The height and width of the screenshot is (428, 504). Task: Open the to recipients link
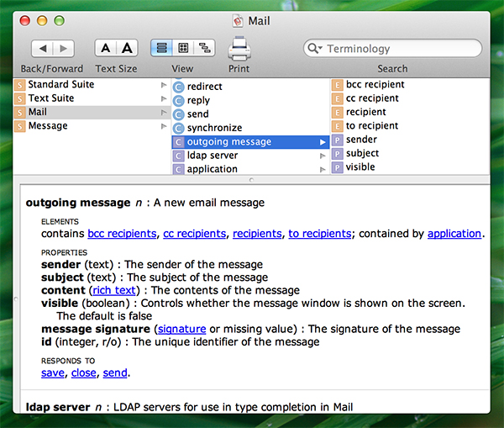click(320, 234)
